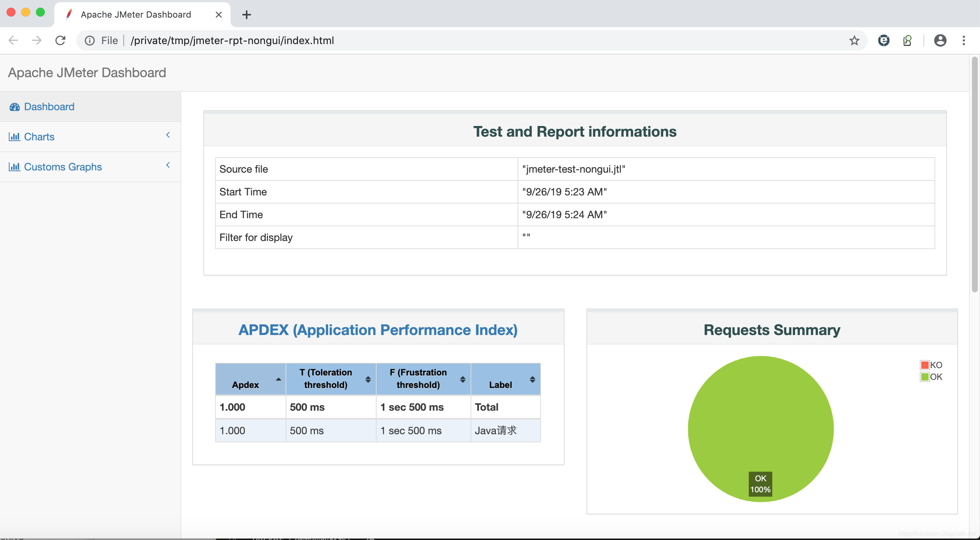980x540 pixels.
Task: Open a new browser tab
Action: pos(247,15)
